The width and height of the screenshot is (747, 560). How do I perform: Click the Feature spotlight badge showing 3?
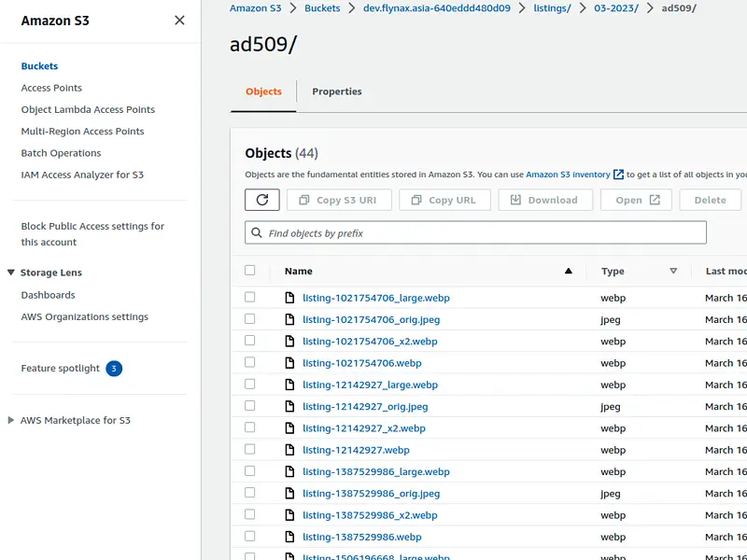pyautogui.click(x=114, y=369)
